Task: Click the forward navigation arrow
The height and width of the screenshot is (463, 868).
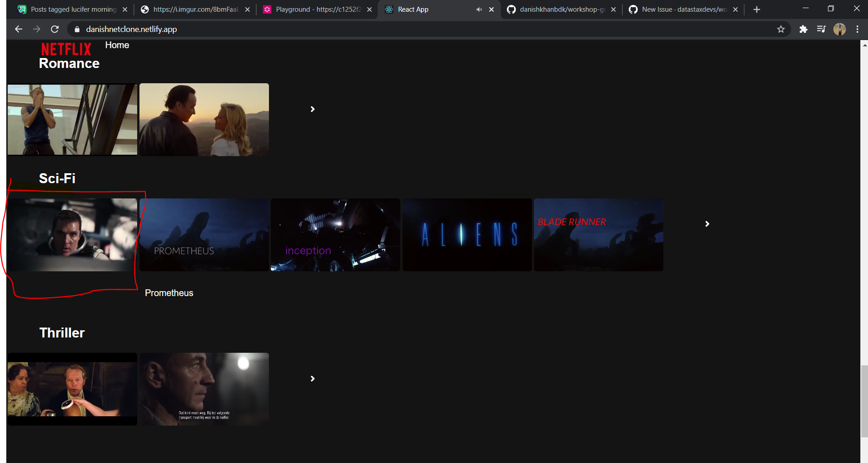Action: 36,29
